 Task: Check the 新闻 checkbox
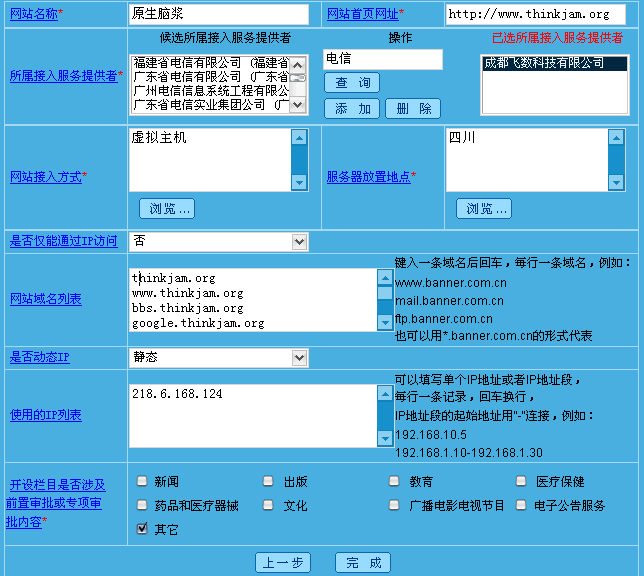pyautogui.click(x=143, y=481)
